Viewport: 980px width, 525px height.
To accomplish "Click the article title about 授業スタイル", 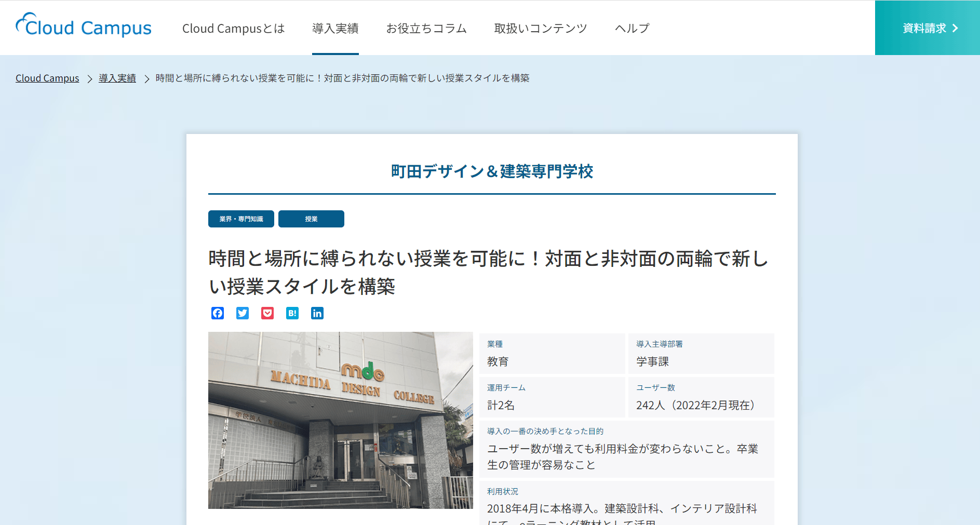I will point(489,272).
